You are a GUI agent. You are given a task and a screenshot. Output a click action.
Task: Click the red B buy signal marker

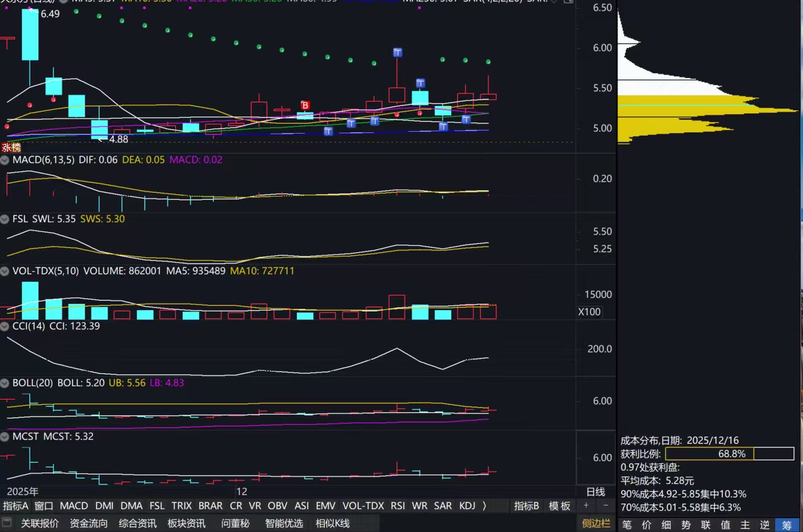(305, 105)
